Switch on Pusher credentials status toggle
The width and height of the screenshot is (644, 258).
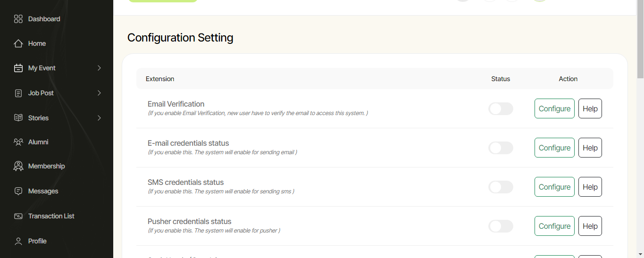click(x=501, y=226)
